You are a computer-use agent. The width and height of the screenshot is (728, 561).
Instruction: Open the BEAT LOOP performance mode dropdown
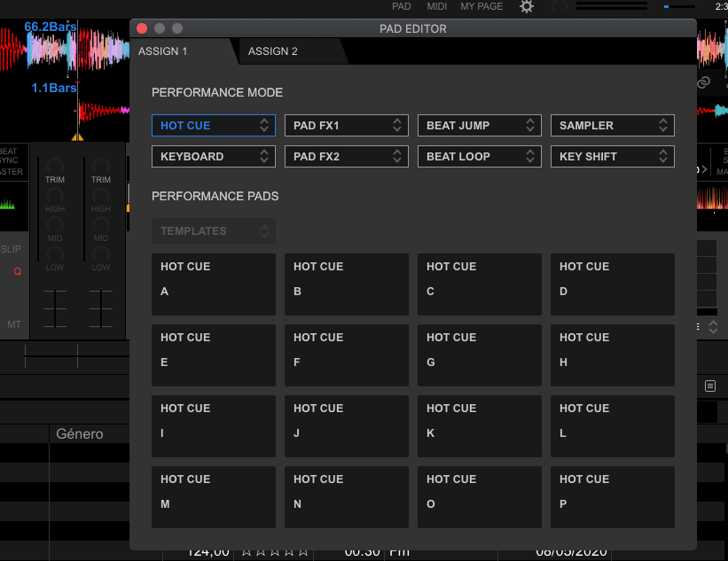pyautogui.click(x=480, y=156)
